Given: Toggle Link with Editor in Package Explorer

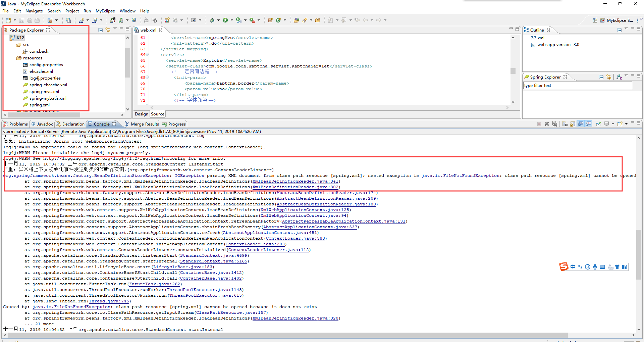Looking at the screenshot, I should (x=108, y=30).
